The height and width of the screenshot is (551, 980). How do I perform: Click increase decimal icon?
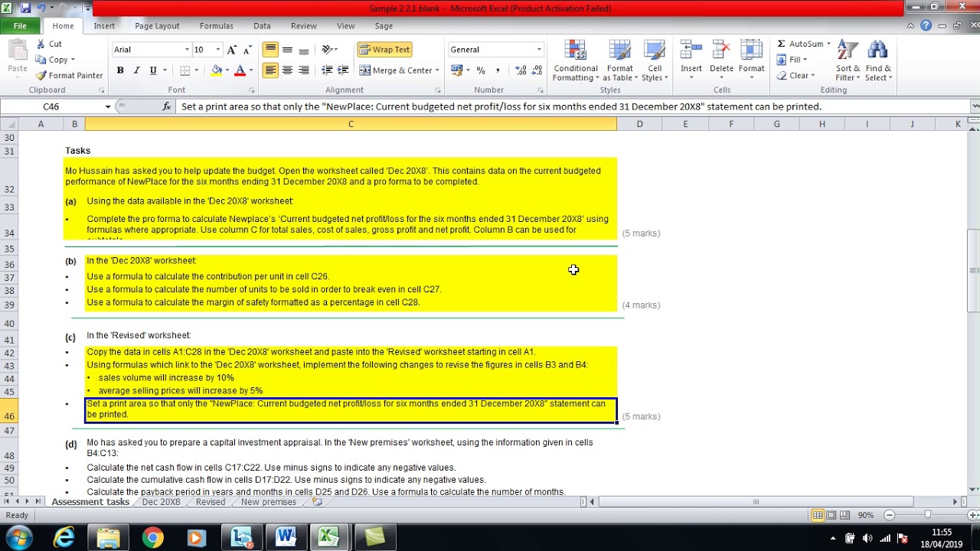(x=521, y=70)
